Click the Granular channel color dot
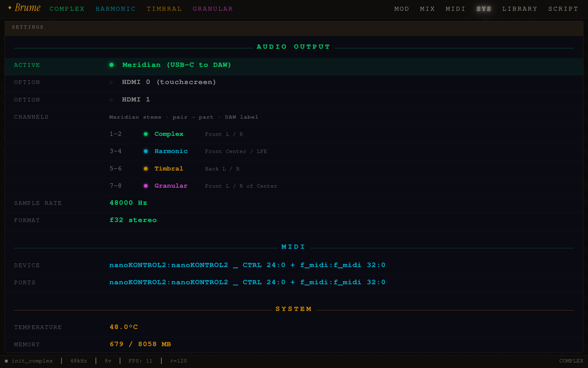 coord(146,186)
